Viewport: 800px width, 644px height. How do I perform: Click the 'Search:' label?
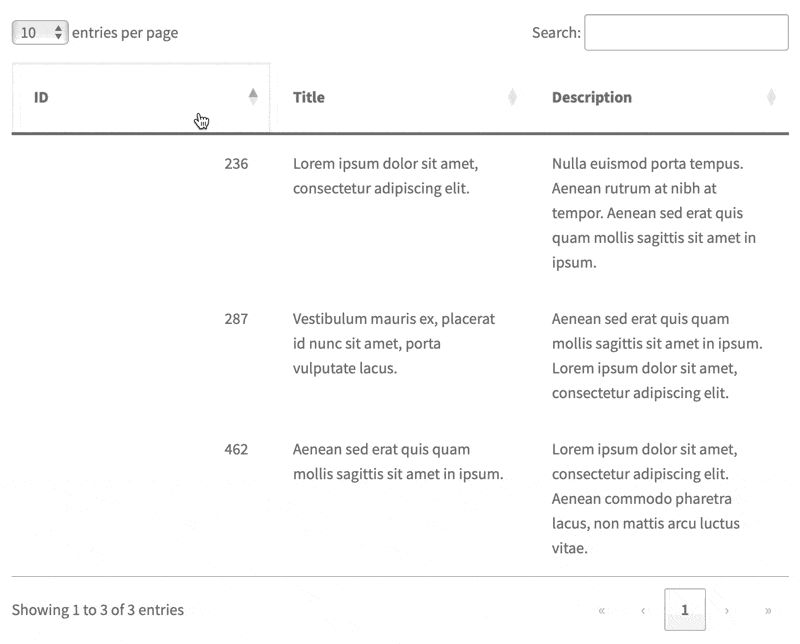(x=556, y=33)
